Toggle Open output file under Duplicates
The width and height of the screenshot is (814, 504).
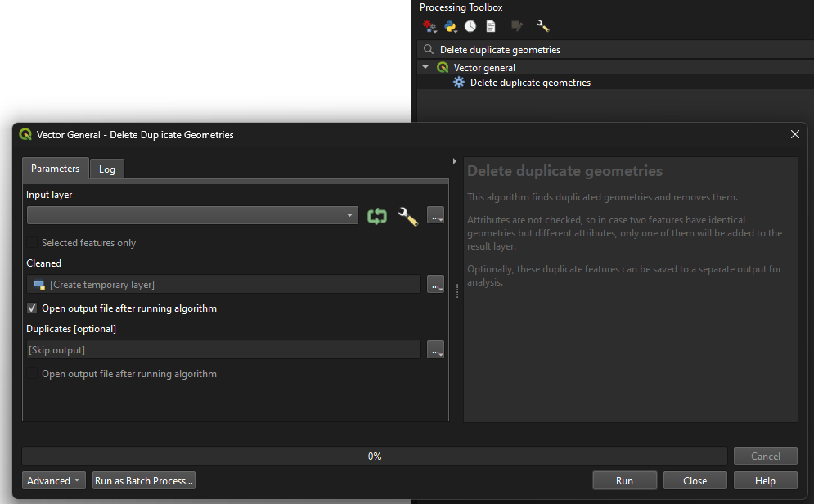click(33, 374)
